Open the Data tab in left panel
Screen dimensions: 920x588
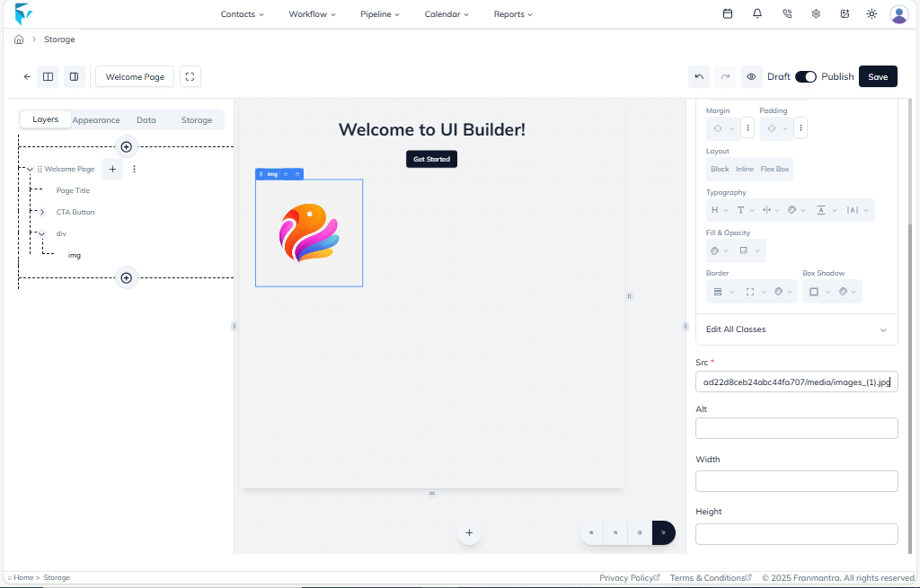pyautogui.click(x=146, y=119)
